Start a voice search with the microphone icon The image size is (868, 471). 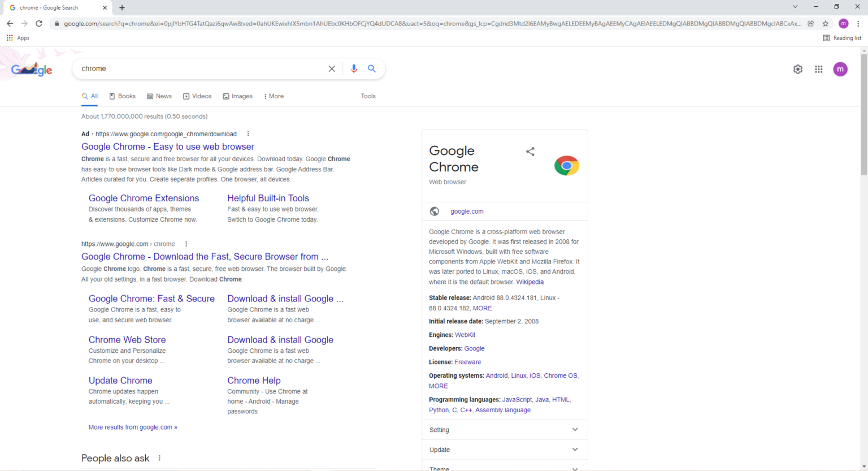click(x=354, y=68)
